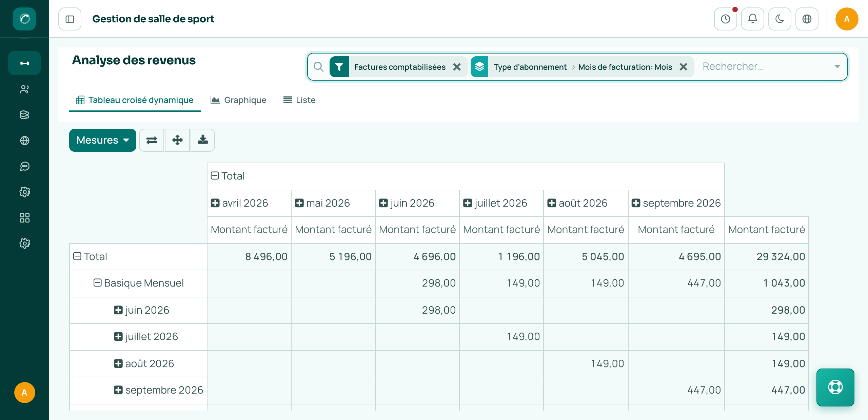The image size is (868, 420).
Task: Open the lower gear sidebar icon
Action: tap(24, 244)
